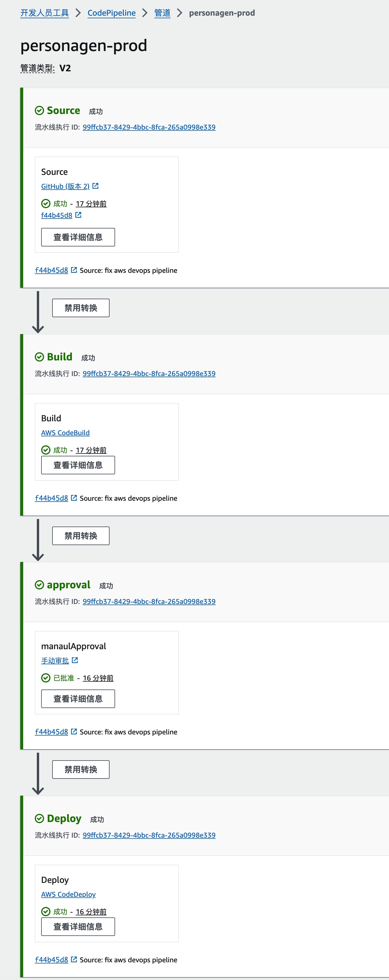Open 开发人员工具 breadcrumb link

[44, 13]
